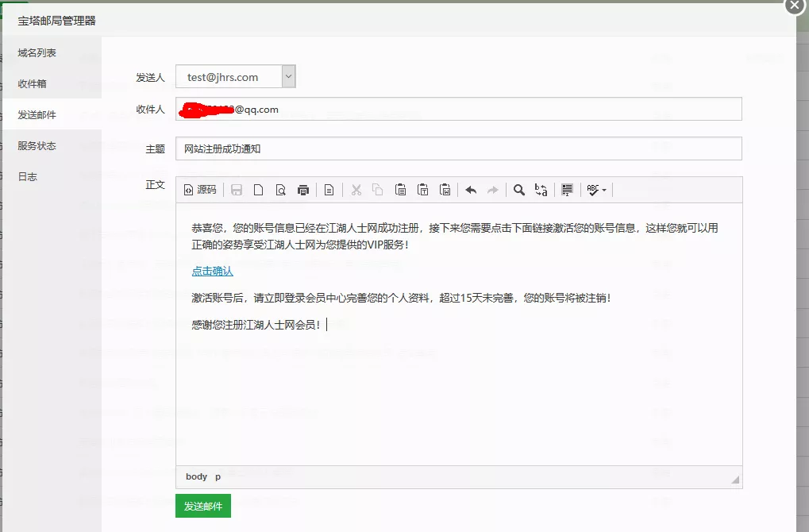Screen dimensions: 809x532
Task: Open the document preview icon
Action: coord(282,189)
